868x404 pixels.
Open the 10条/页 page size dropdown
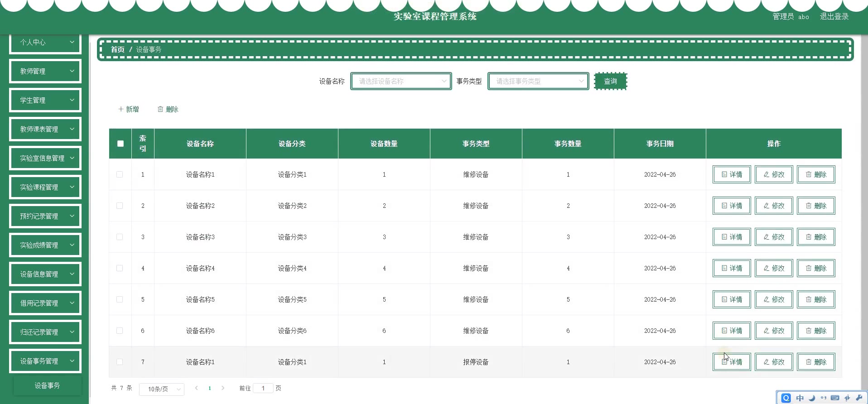(162, 389)
